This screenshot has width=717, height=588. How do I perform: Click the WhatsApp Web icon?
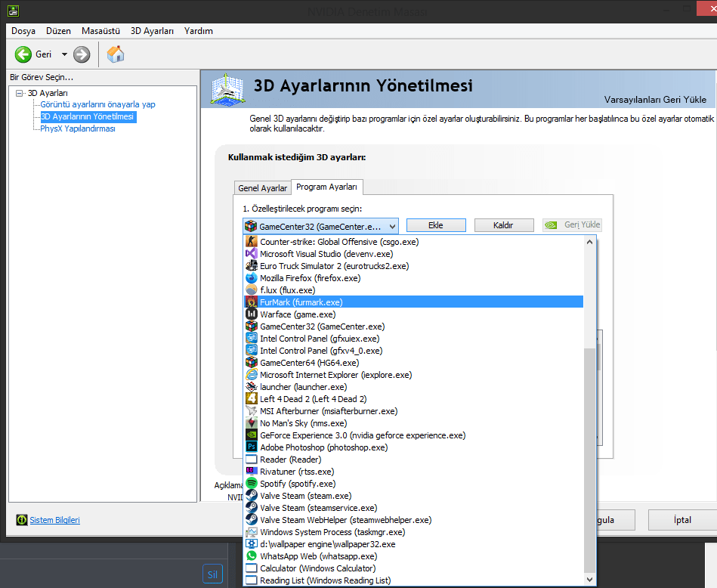(x=251, y=556)
